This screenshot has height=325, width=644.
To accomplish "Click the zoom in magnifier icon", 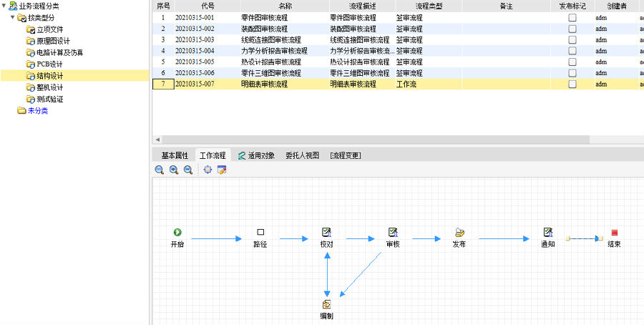I will [174, 170].
